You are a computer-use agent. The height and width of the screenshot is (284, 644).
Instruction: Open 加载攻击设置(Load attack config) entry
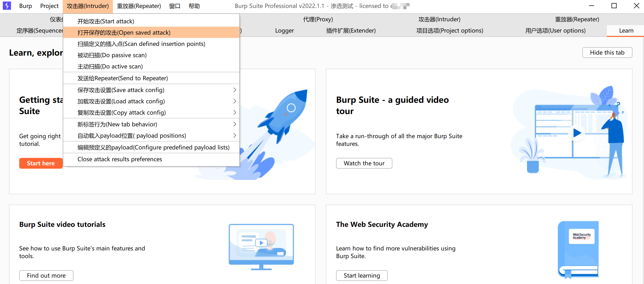[x=151, y=101]
